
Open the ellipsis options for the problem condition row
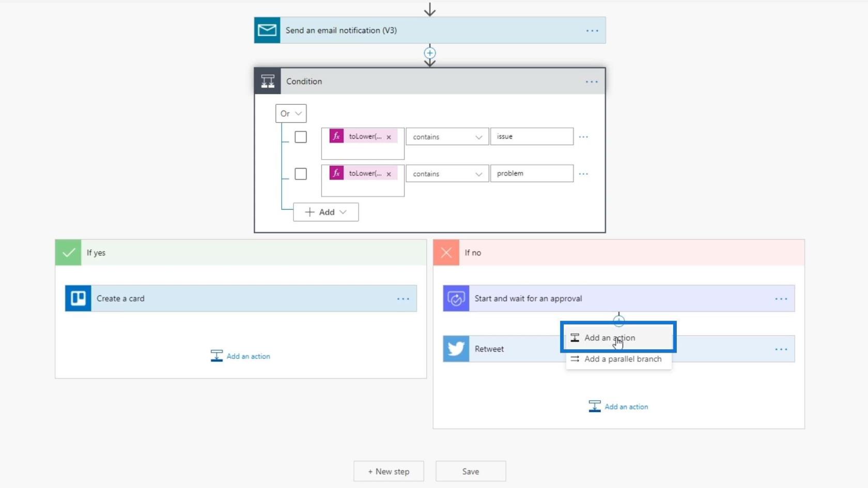(x=583, y=174)
